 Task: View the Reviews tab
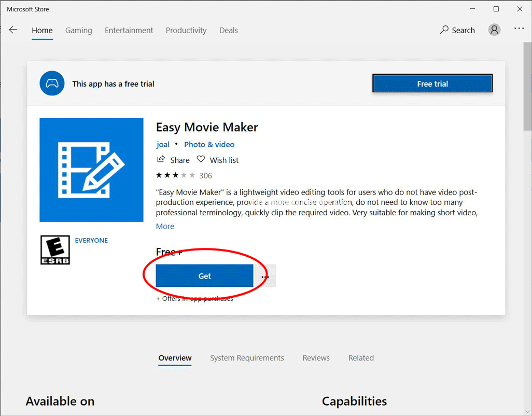(x=316, y=358)
